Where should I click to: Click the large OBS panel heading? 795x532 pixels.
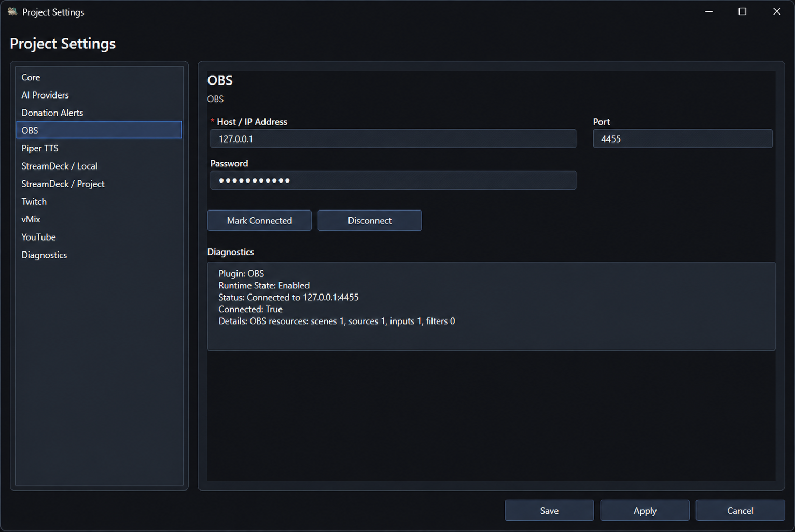click(x=220, y=80)
